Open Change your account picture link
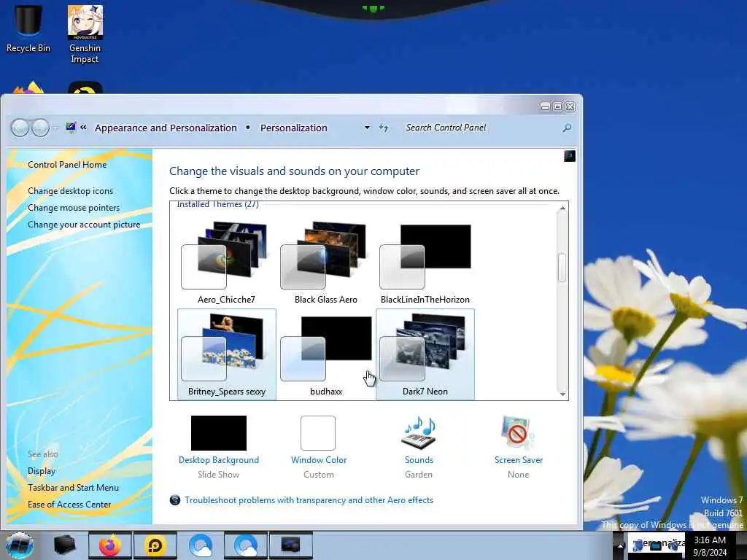Viewport: 747px width, 560px height. click(x=84, y=225)
